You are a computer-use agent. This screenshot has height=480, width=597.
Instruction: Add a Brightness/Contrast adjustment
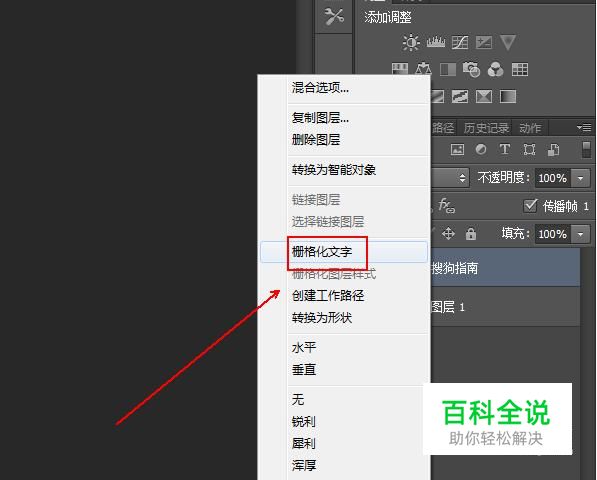click(411, 42)
